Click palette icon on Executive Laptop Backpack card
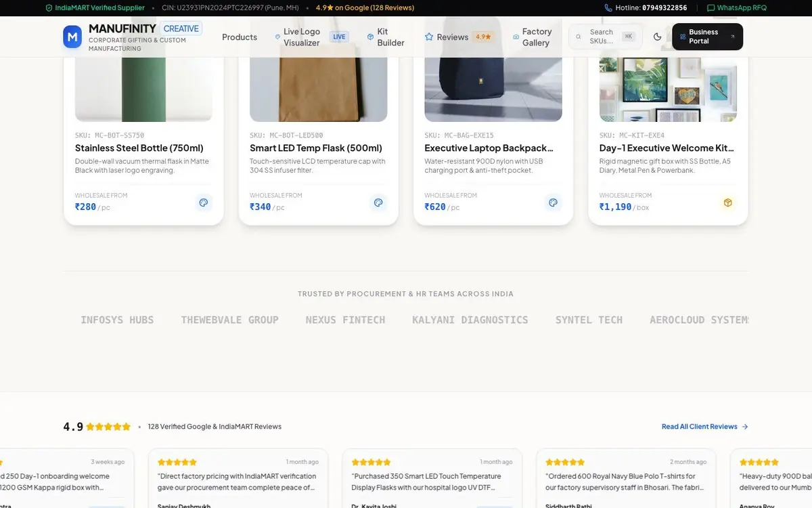Viewport: 812px width, 508px height. point(553,203)
